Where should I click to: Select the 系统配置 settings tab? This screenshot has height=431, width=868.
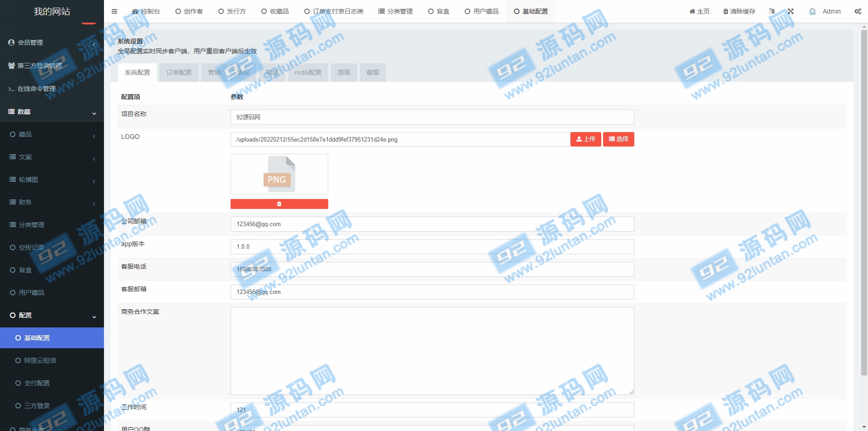137,72
